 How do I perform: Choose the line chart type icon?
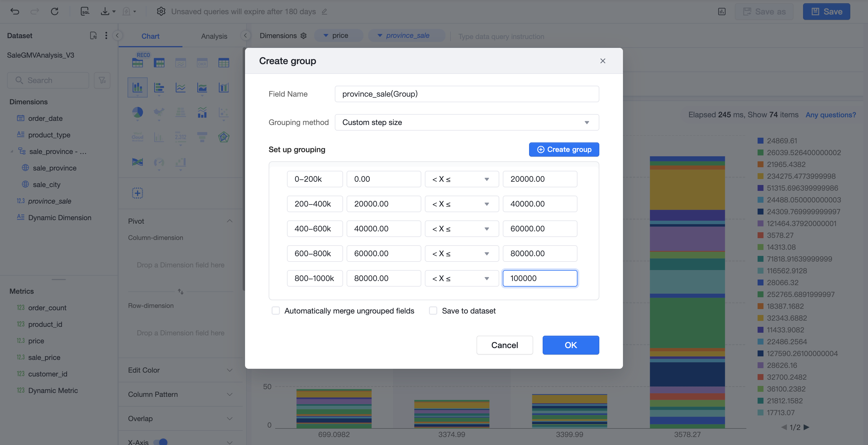click(181, 88)
